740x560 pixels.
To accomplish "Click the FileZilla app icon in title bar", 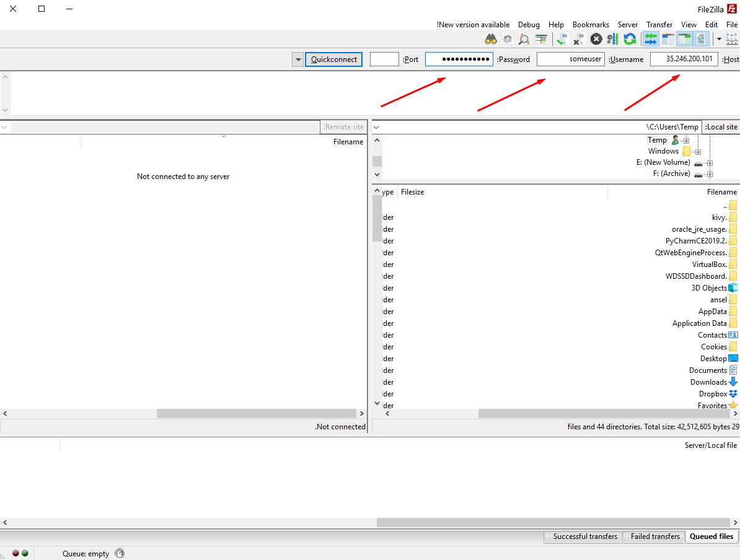I will (732, 9).
